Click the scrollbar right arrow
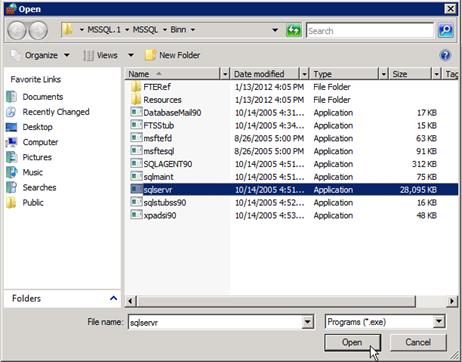This screenshot has width=462, height=362. click(452, 301)
